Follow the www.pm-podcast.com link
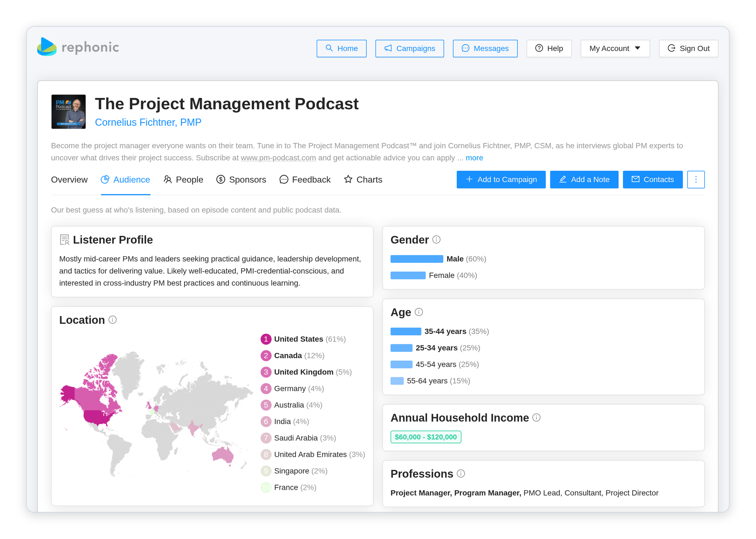The image size is (756, 539). tap(278, 158)
